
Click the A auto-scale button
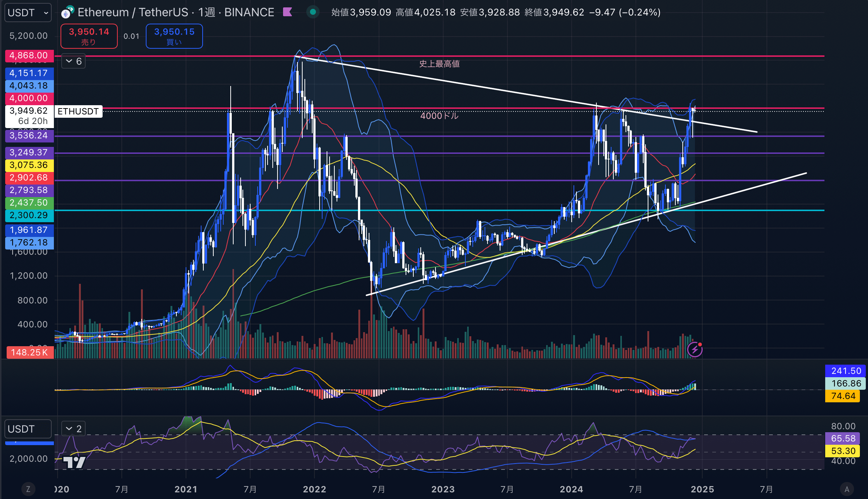[x=847, y=489]
